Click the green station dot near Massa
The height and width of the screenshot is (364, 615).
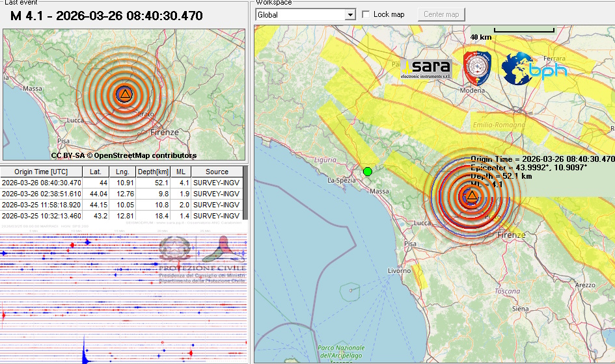click(368, 172)
